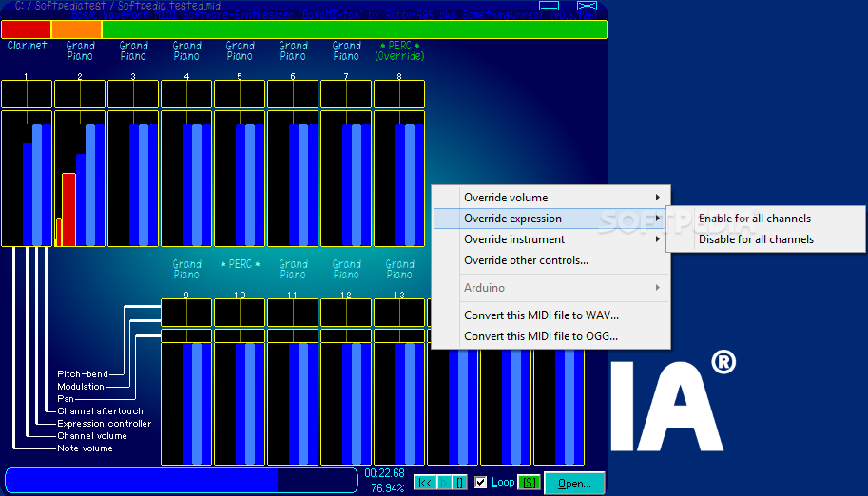Select Disable for all channels
The width and height of the screenshot is (868, 496).
coord(765,239)
